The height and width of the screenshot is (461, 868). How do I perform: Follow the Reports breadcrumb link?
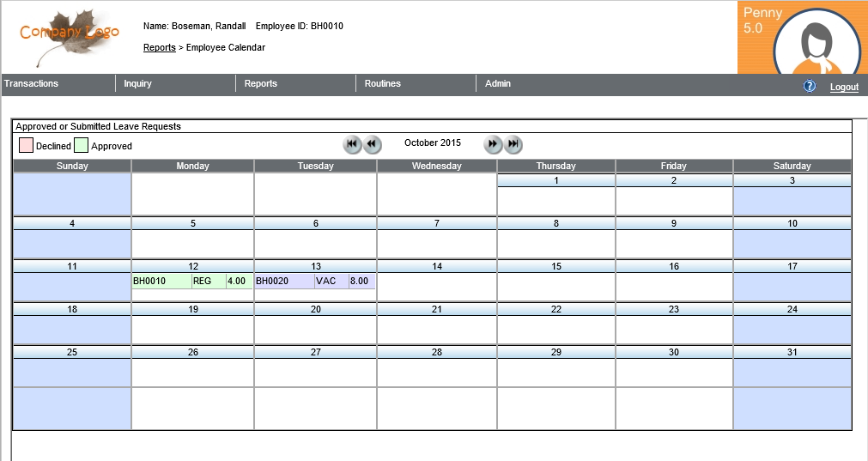159,48
